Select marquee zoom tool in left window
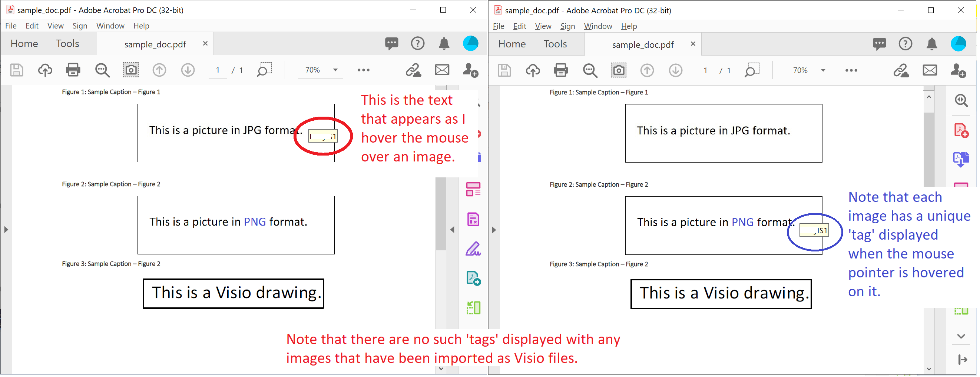Viewport: 980px width, 377px height. 264,70
